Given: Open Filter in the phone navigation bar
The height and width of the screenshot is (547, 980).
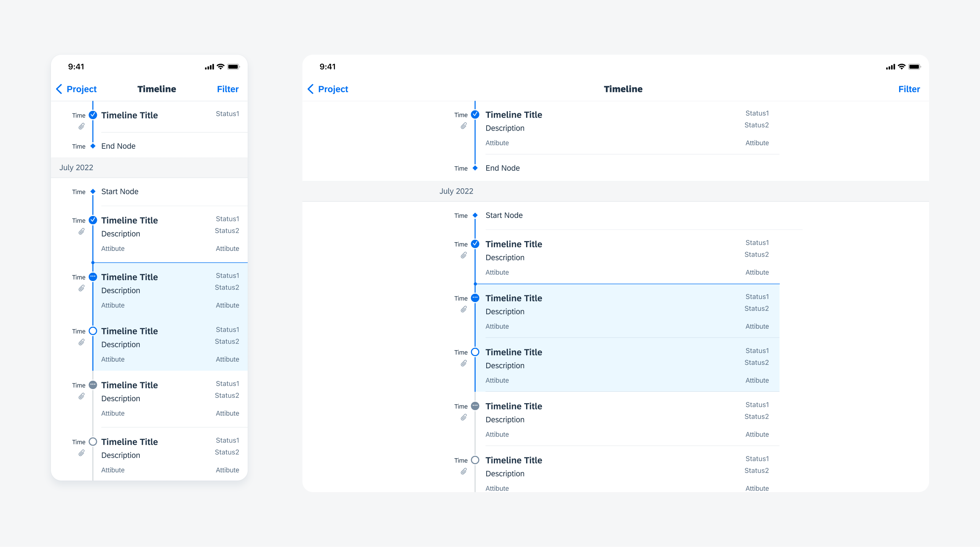Looking at the screenshot, I should click(x=228, y=89).
